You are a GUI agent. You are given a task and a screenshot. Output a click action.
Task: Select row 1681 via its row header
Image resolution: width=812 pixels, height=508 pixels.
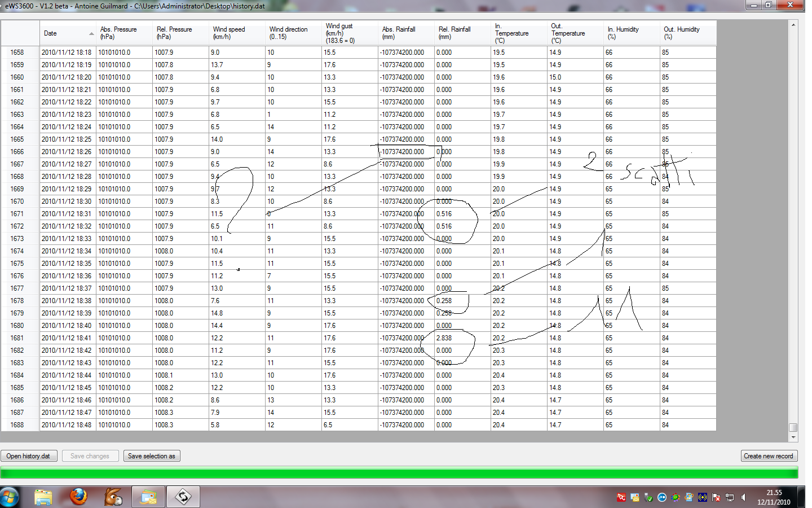click(x=19, y=338)
